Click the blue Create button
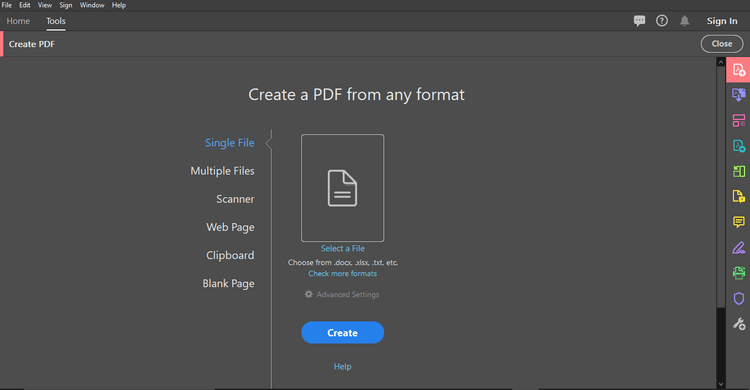Viewport: 750px width, 390px height. coord(342,333)
